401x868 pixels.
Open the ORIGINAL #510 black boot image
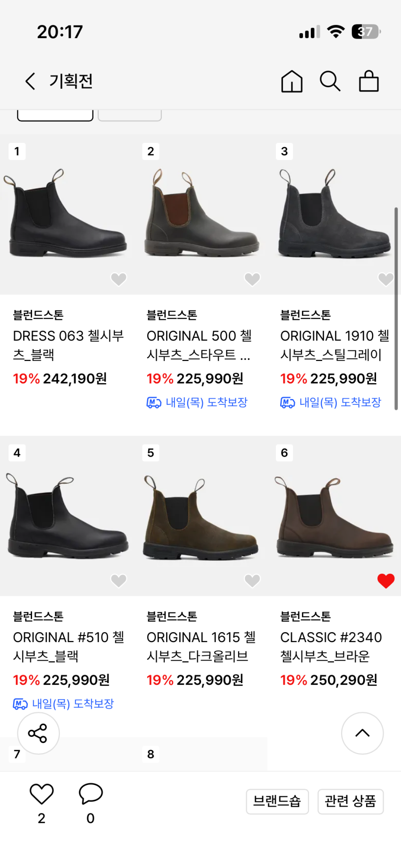[x=67, y=517]
